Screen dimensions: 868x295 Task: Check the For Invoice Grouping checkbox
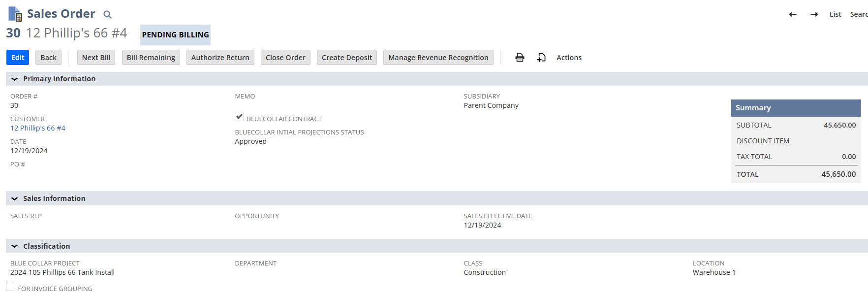(x=11, y=287)
